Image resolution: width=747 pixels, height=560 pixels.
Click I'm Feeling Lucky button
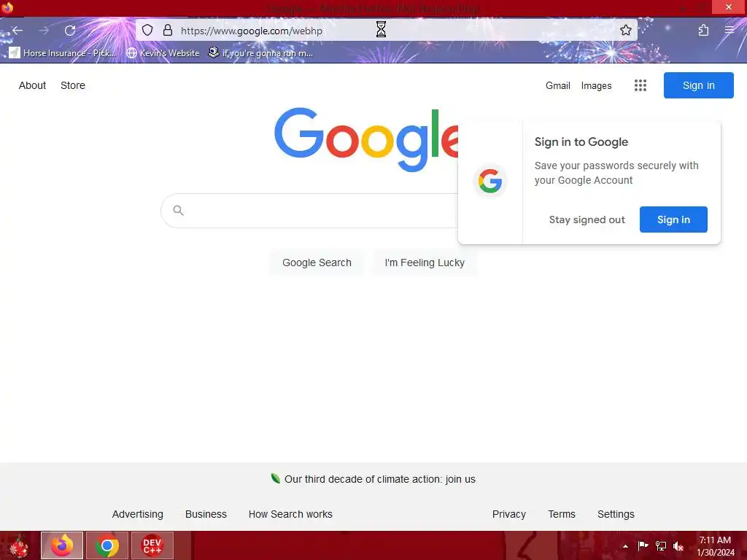click(425, 262)
